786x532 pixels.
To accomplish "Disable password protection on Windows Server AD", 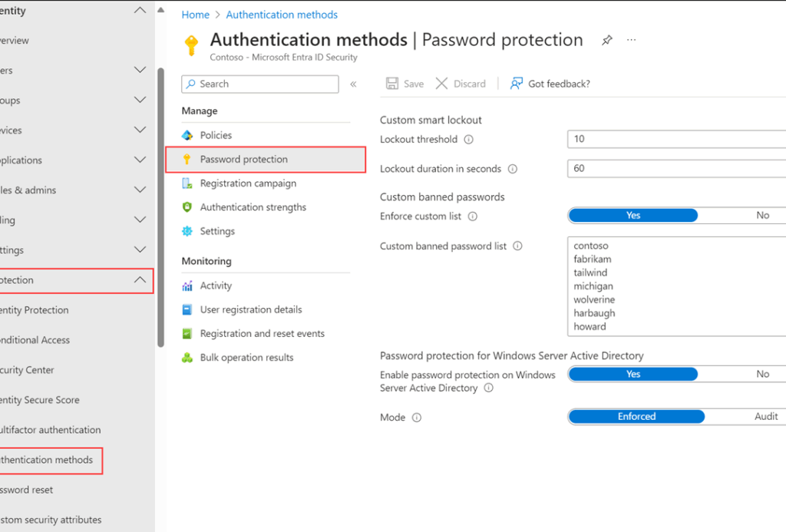I will [x=761, y=375].
